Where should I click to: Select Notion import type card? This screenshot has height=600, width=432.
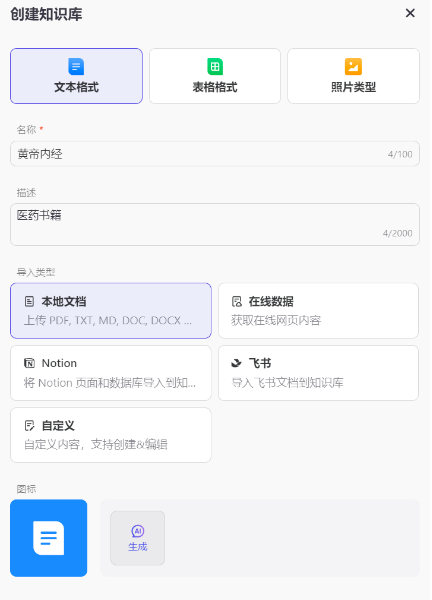click(111, 373)
